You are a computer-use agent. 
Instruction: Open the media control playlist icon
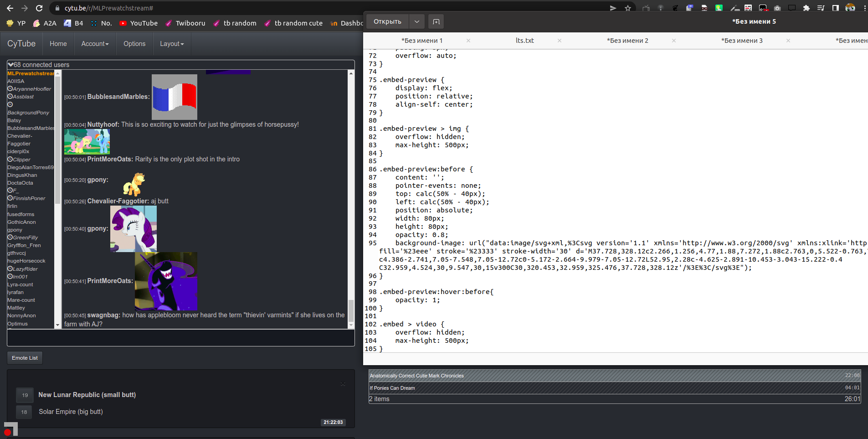[x=821, y=8]
